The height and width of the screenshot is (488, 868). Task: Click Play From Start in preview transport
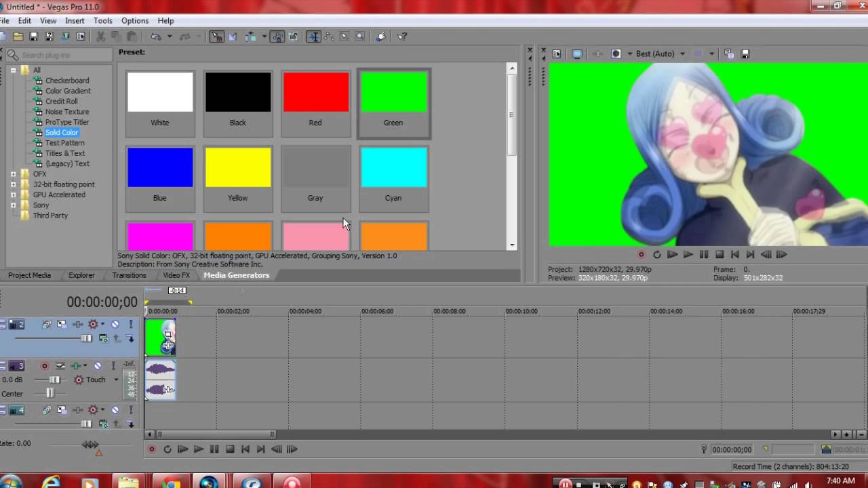(672, 255)
